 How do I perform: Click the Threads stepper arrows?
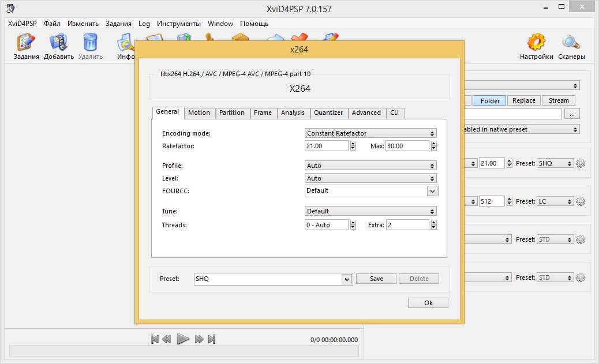353,225
